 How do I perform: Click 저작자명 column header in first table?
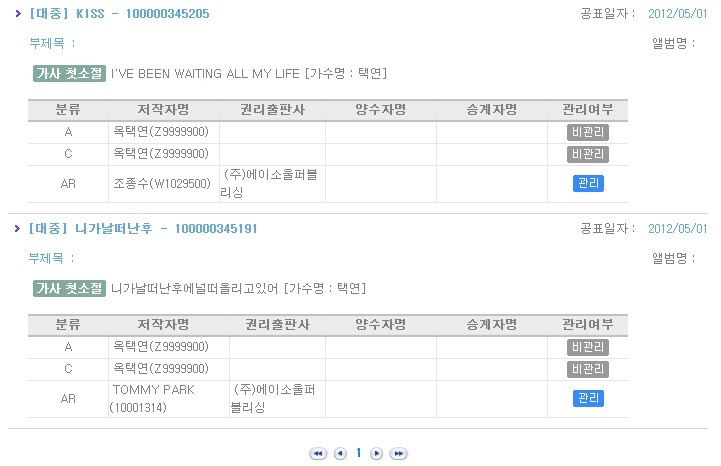click(164, 110)
